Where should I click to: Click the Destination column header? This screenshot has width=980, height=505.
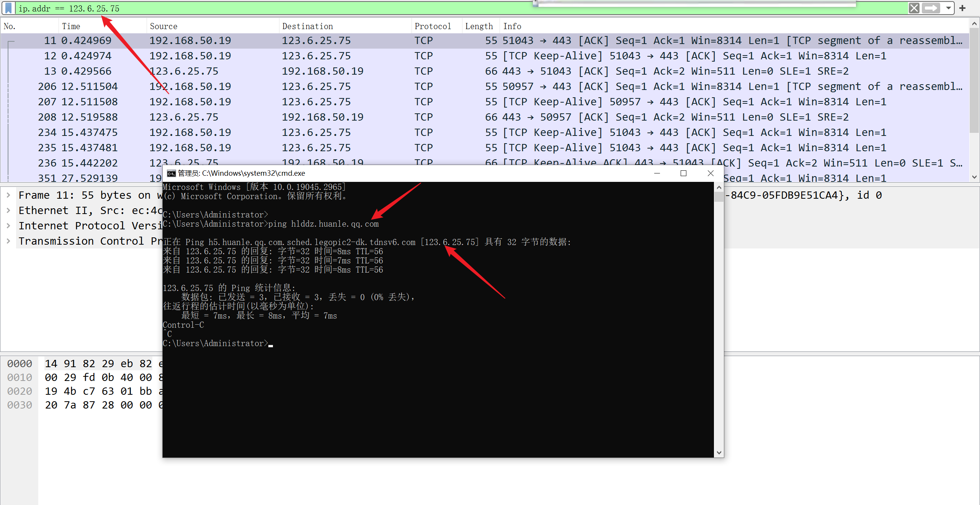(x=307, y=26)
